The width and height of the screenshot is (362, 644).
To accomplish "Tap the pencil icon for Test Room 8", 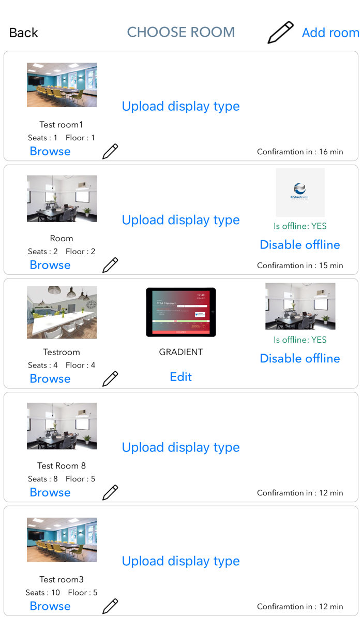I will pos(110,492).
